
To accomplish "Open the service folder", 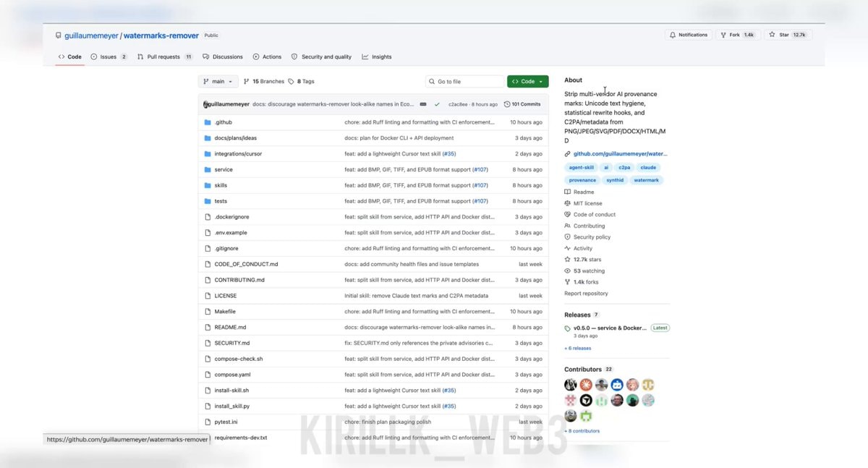I will (224, 170).
